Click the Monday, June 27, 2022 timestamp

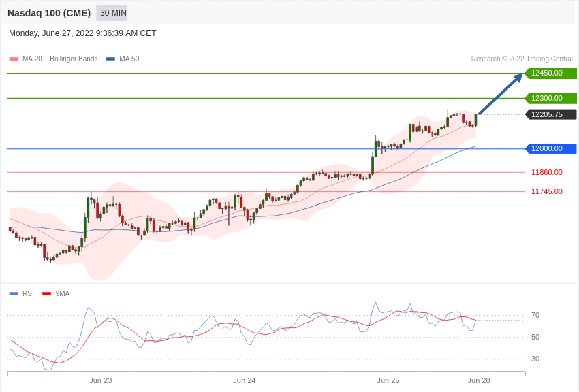click(x=82, y=33)
